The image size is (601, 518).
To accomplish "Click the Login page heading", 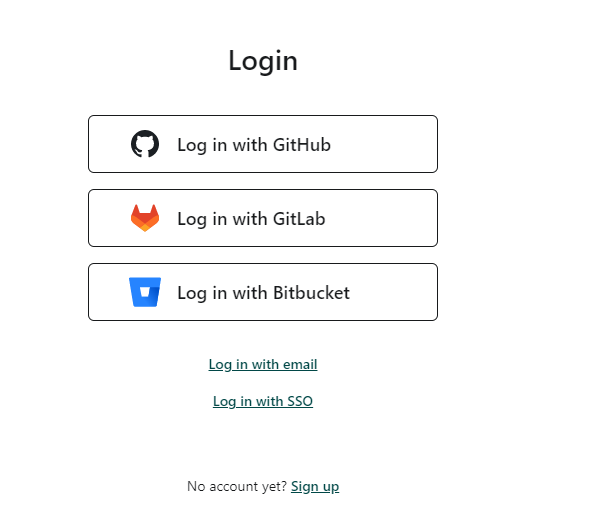I will coord(263,61).
